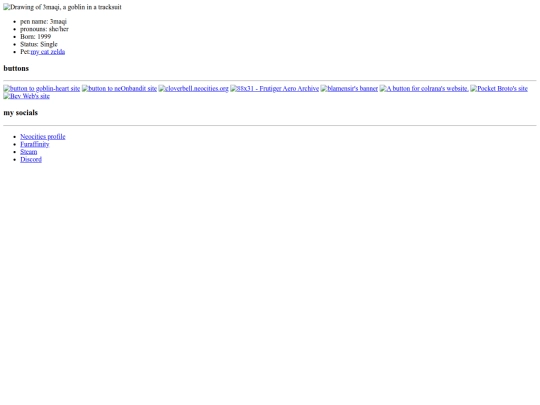Click the 'buttons' section heading
Image resolution: width=540 pixels, height=405 pixels.
[16, 68]
